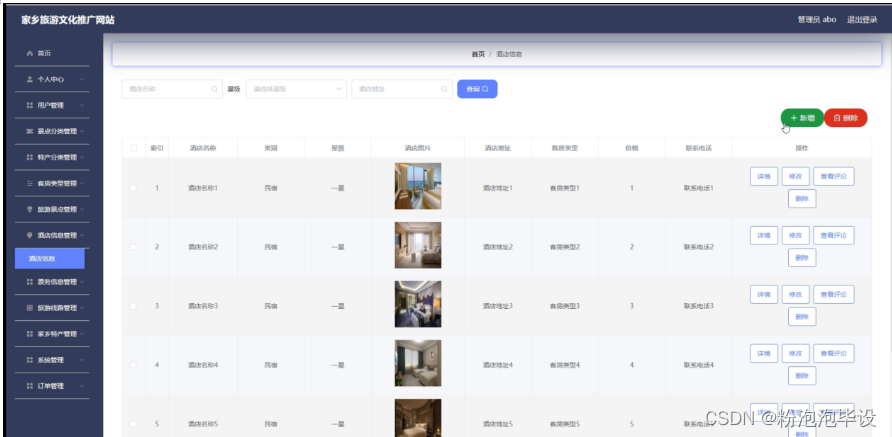Click the green 新增 add button
This screenshot has height=437, width=892.
click(802, 118)
